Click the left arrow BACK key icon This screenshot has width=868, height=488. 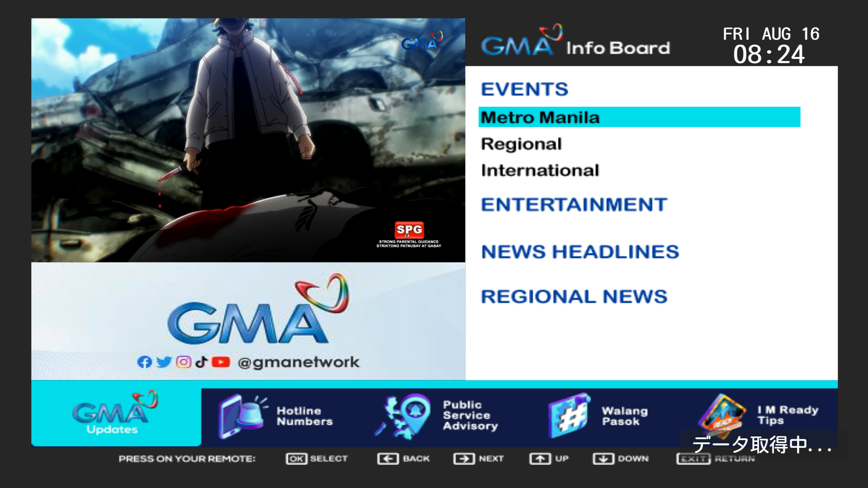(387, 459)
